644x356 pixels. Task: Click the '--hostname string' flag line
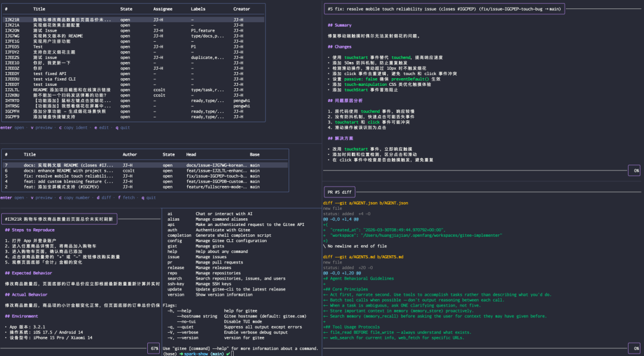(241, 316)
